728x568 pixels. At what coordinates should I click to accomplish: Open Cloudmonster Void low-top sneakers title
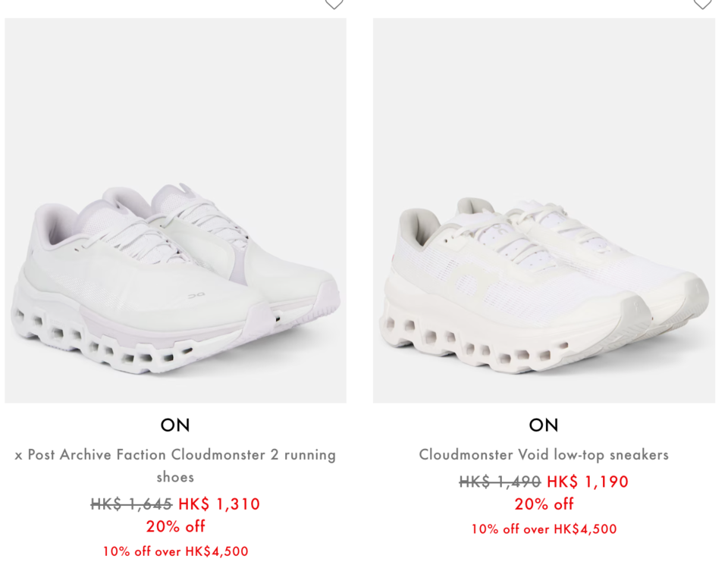click(x=544, y=454)
